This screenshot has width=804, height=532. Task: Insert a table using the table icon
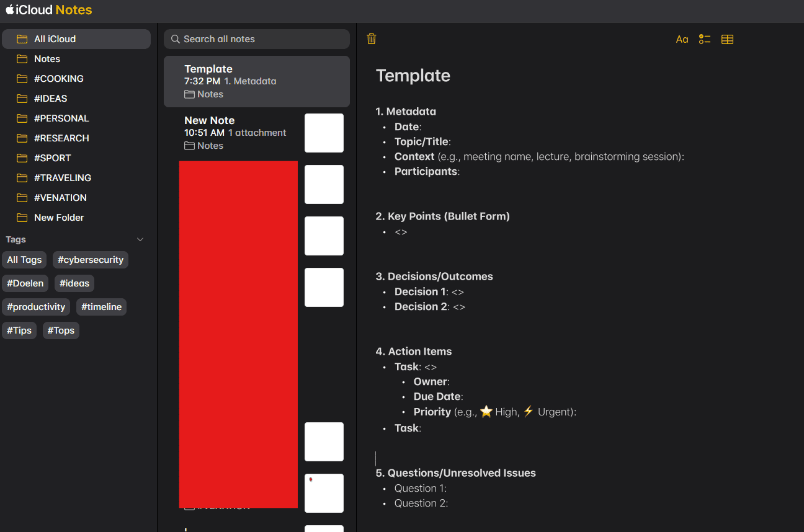727,39
